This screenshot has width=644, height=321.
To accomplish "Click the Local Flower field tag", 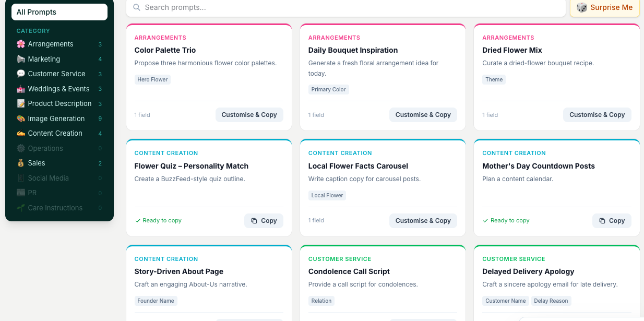I will tap(327, 195).
